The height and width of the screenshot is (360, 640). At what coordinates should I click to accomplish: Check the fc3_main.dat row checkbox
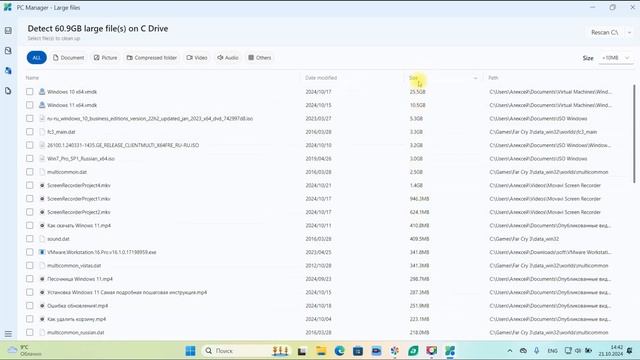(29, 132)
